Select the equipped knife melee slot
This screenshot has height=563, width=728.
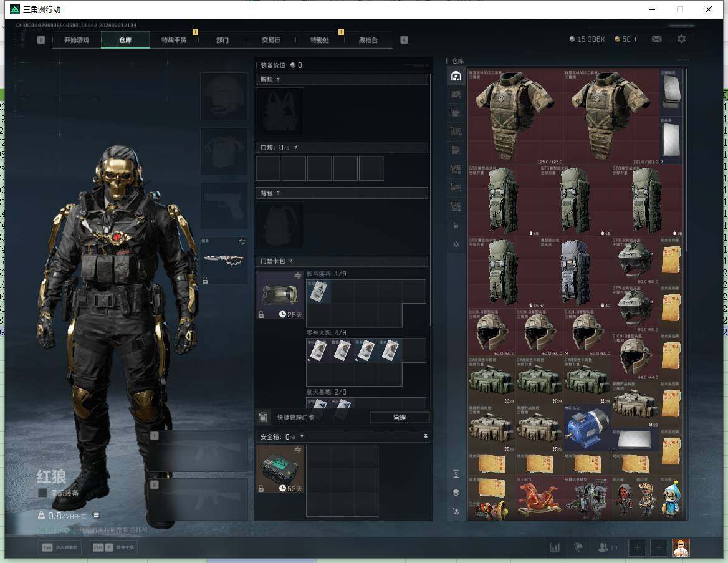click(x=224, y=260)
